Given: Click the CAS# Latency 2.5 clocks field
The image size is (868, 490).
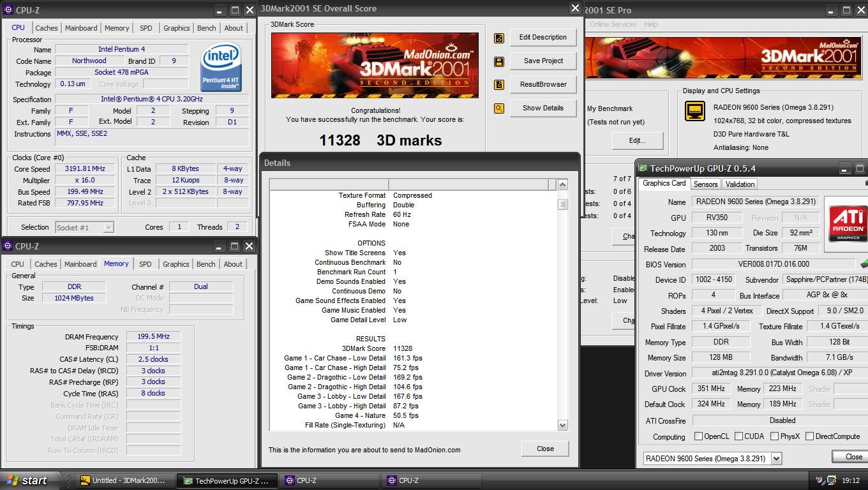Looking at the screenshot, I should click(x=153, y=359).
